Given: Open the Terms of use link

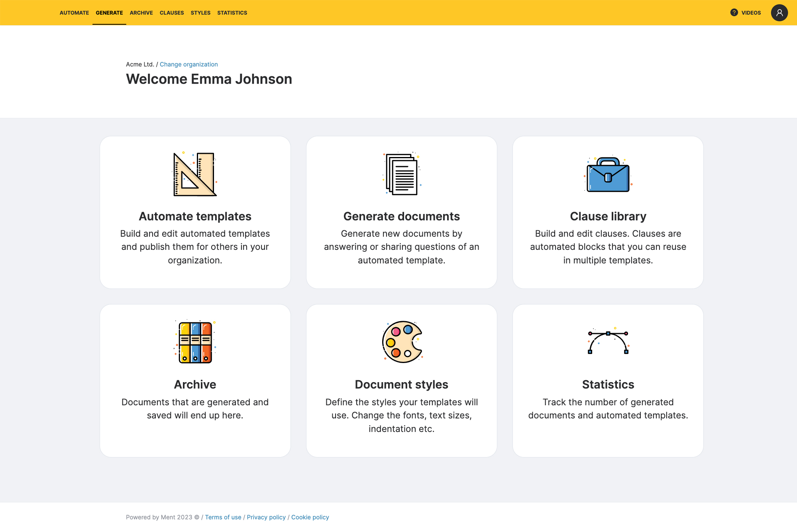Looking at the screenshot, I should click(x=223, y=517).
